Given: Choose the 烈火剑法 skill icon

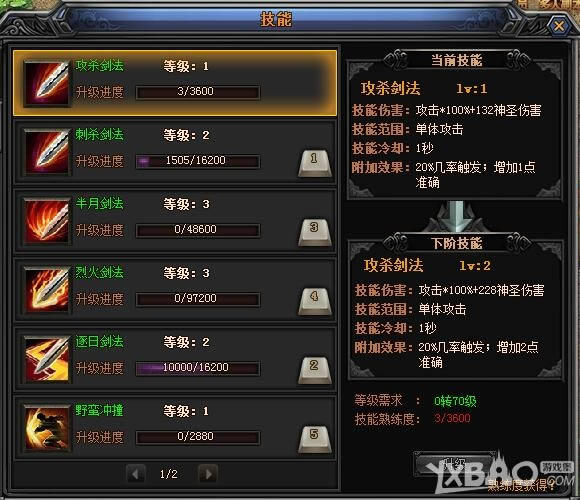Looking at the screenshot, I should (47, 290).
